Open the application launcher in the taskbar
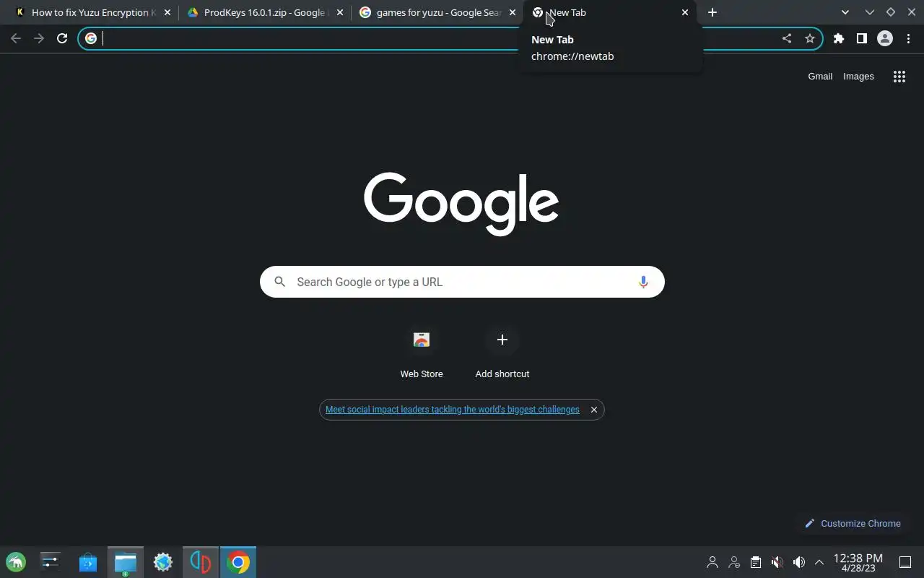The height and width of the screenshot is (578, 924). click(x=16, y=562)
